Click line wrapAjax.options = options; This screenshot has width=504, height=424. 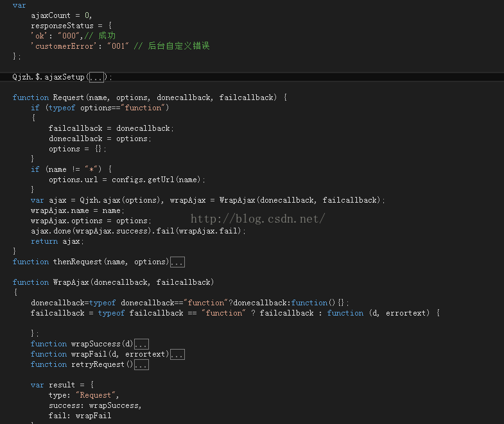[x=91, y=221]
